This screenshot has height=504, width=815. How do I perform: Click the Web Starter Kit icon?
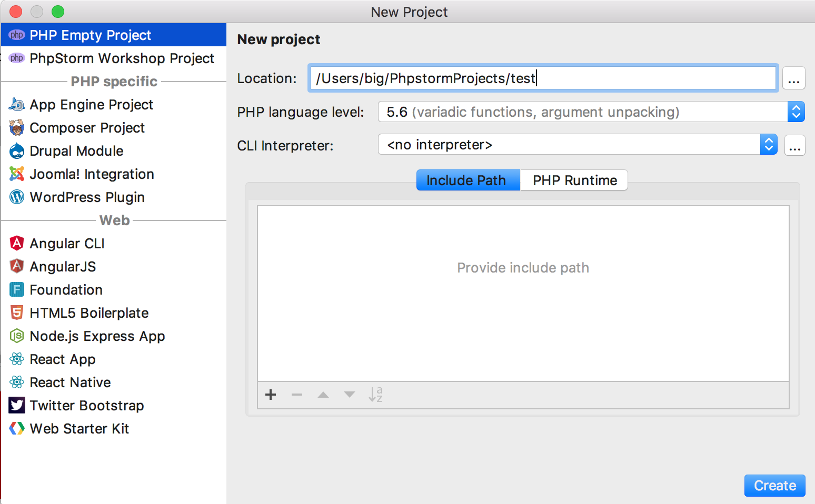(x=17, y=428)
